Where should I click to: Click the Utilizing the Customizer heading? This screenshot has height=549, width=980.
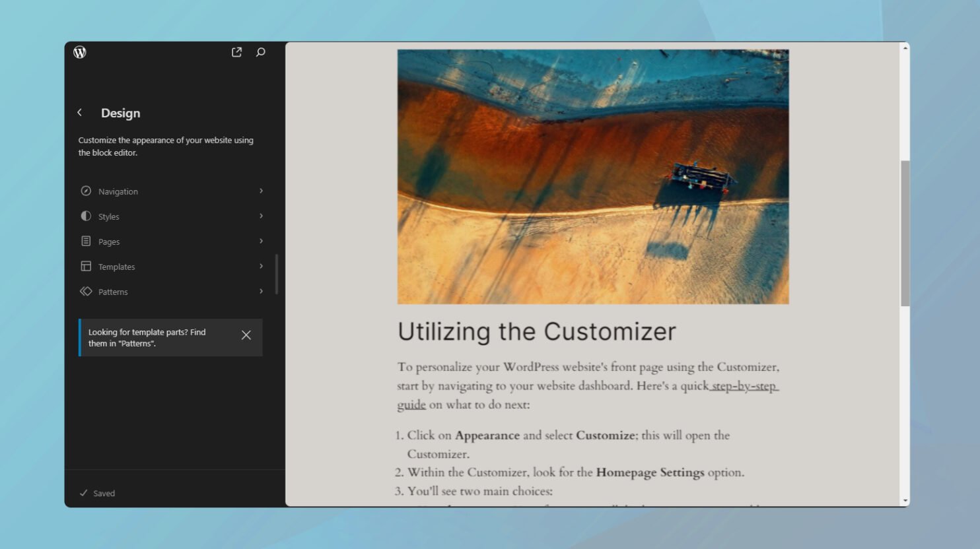pyautogui.click(x=536, y=332)
